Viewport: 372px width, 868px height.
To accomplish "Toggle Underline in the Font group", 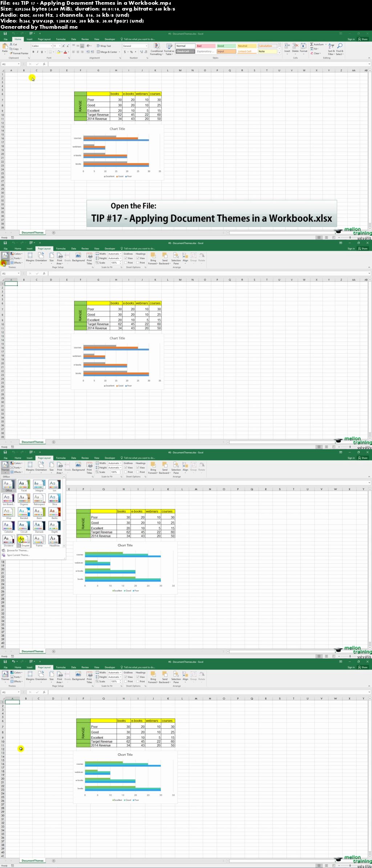I will (x=42, y=52).
